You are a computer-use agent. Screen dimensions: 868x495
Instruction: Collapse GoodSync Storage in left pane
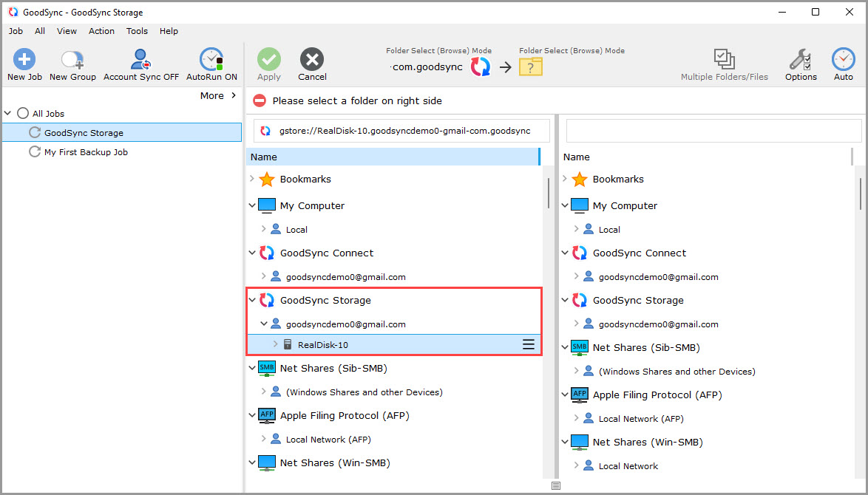click(252, 300)
